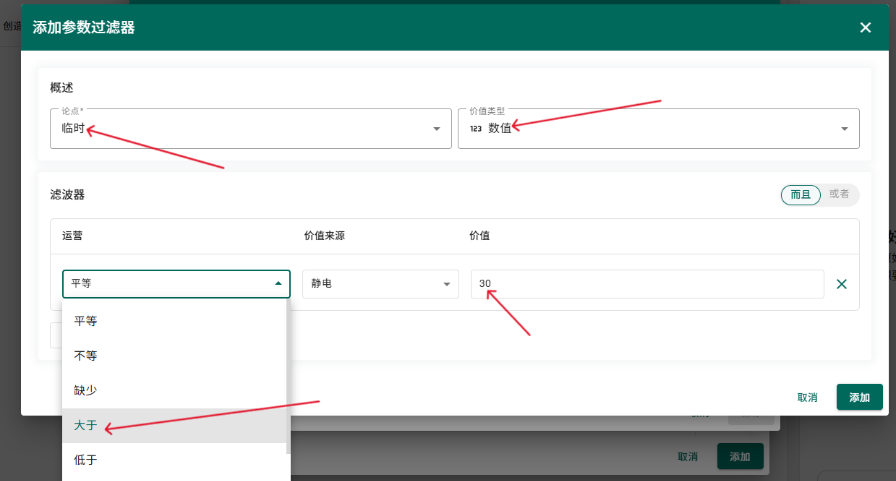Switch filter logic to 或者

click(x=839, y=194)
